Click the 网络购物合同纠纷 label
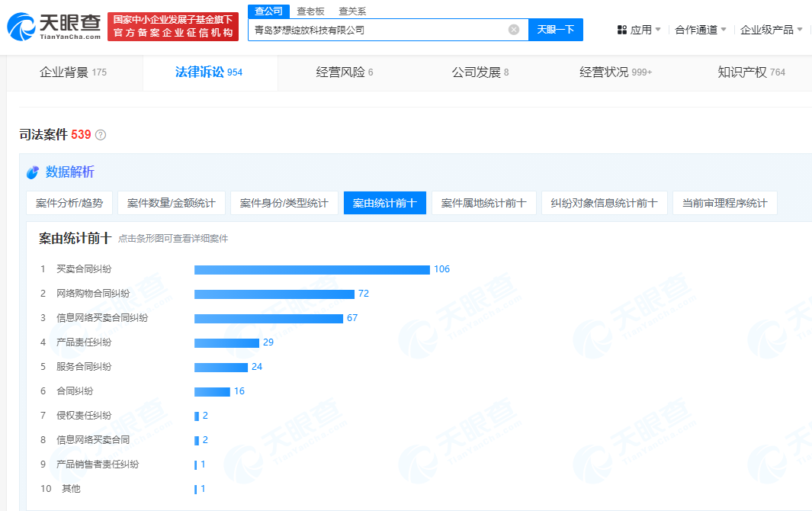Image resolution: width=812 pixels, height=511 pixels. tap(93, 294)
